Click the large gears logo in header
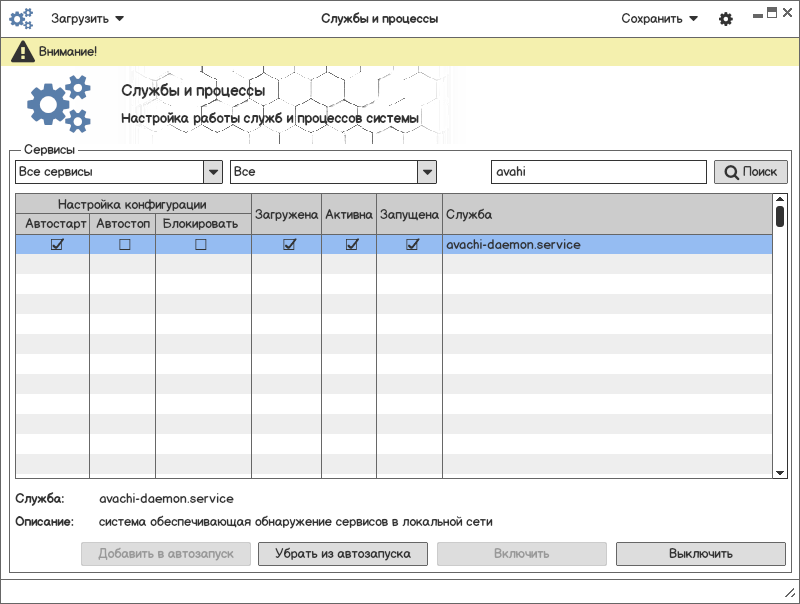The image size is (800, 604). click(58, 105)
